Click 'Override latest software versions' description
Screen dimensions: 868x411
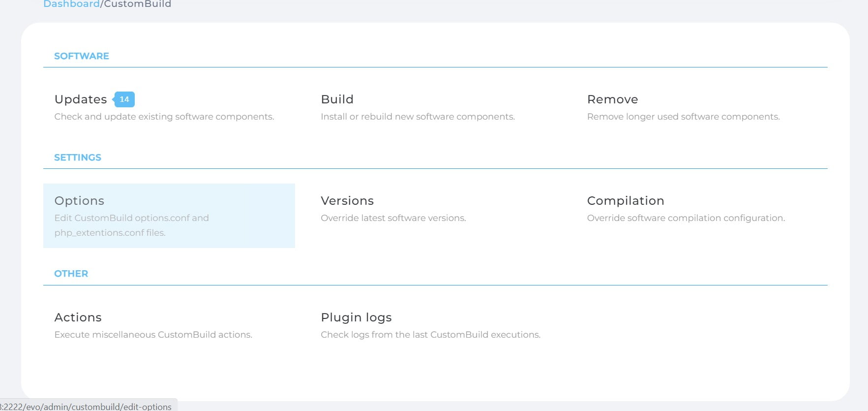pos(393,218)
